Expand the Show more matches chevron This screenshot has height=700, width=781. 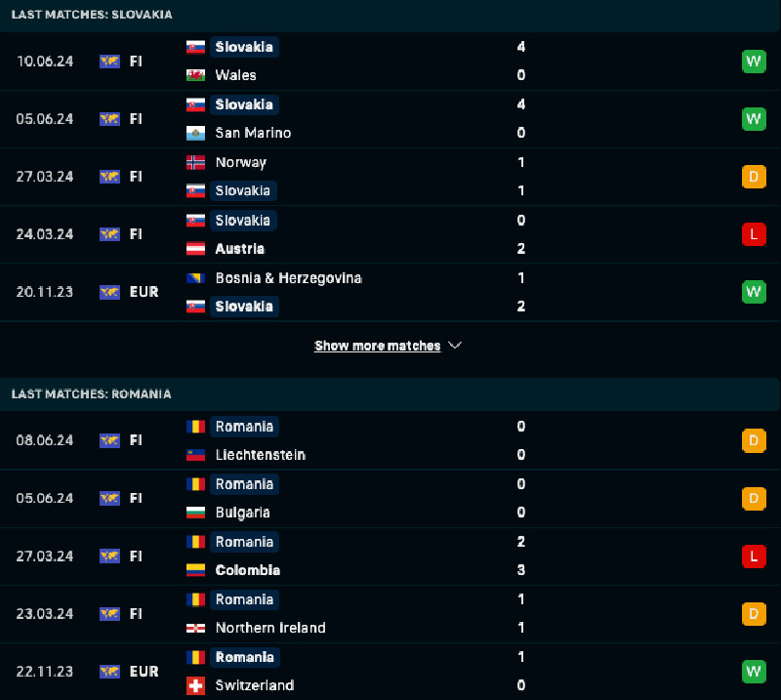(x=454, y=346)
